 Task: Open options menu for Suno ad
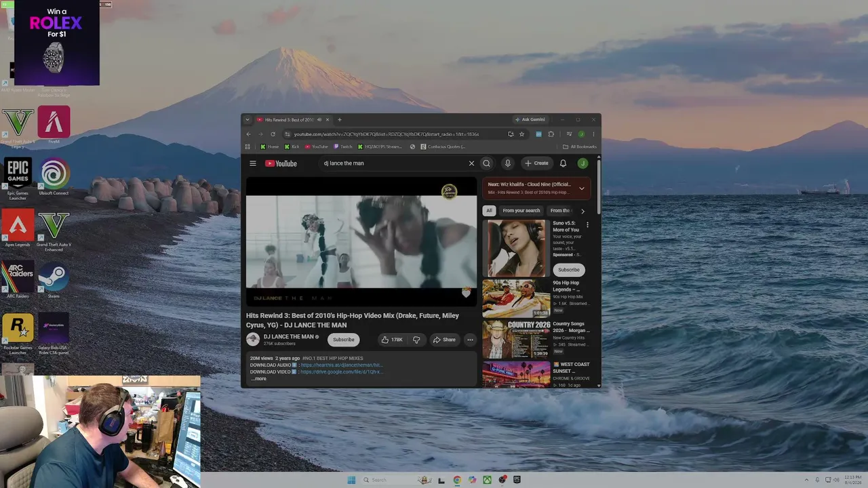(587, 224)
